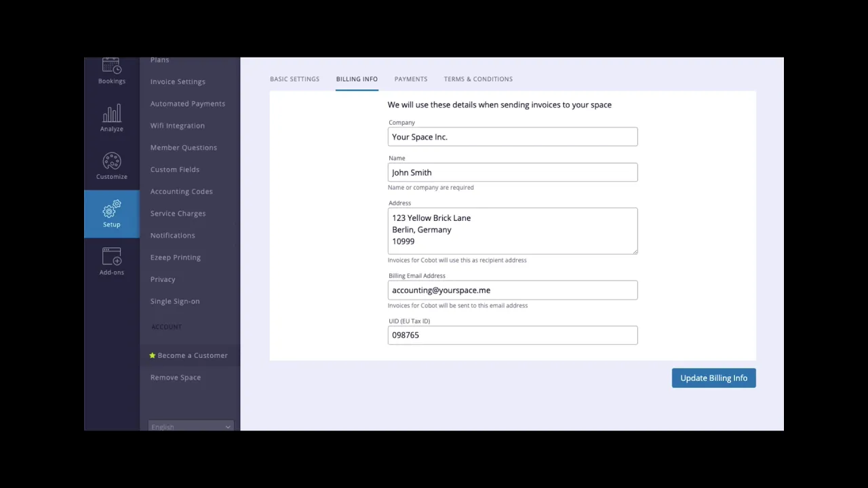868x488 pixels.
Task: Open the English language dropdown
Action: pyautogui.click(x=191, y=426)
